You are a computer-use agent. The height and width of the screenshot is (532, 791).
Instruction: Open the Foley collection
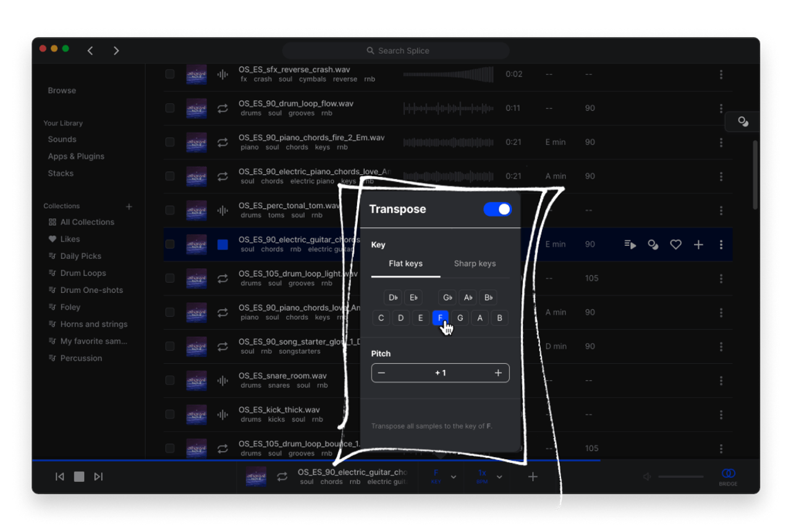point(64,307)
